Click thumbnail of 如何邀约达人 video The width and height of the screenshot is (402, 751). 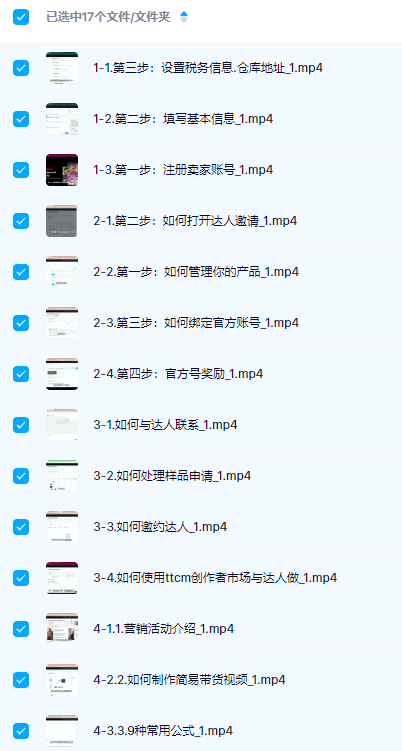pos(62,527)
